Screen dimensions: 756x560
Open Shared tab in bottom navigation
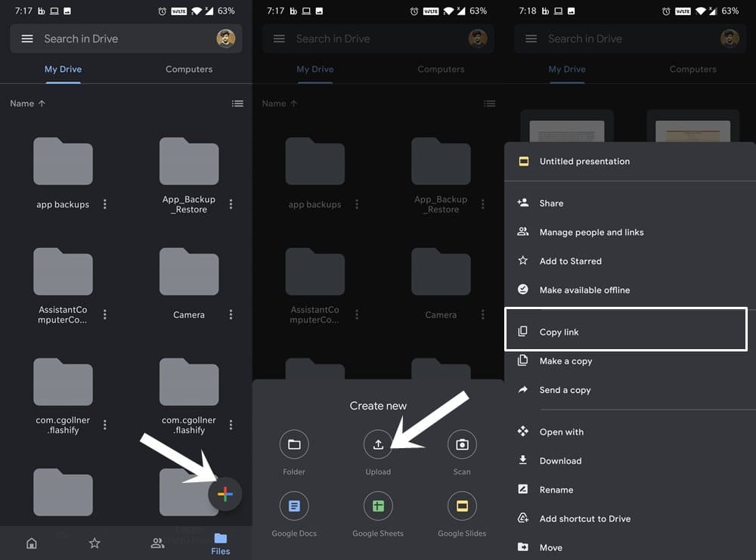[x=157, y=543]
